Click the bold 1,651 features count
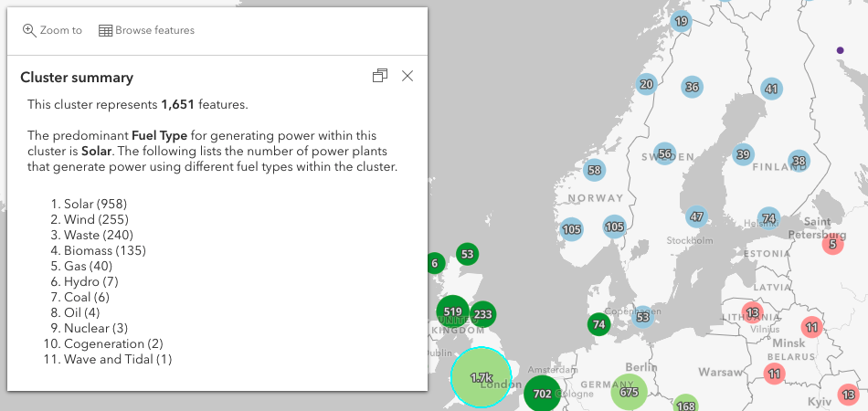This screenshot has height=411, width=868. 177,104
